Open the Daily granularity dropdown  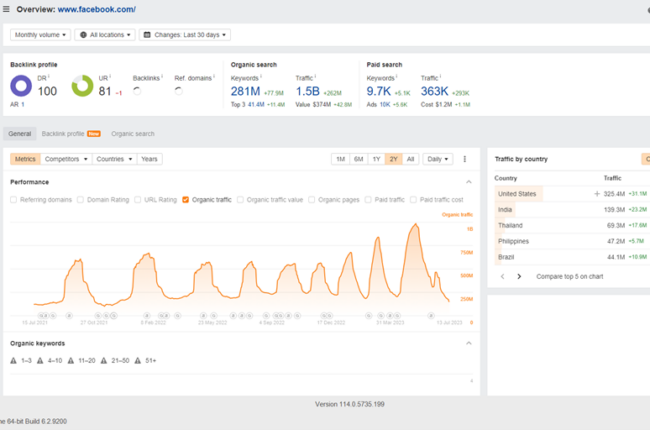438,159
